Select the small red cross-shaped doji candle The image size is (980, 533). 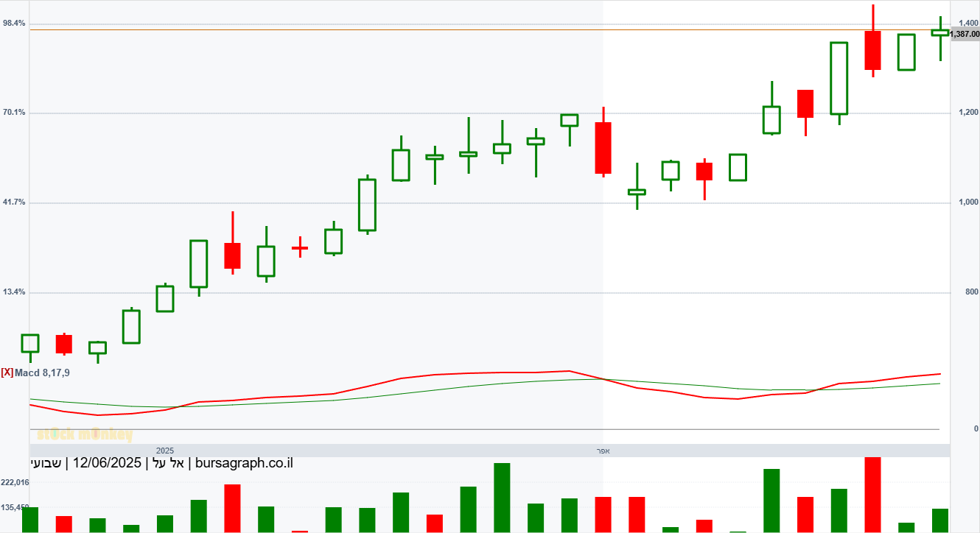pyautogui.click(x=299, y=248)
